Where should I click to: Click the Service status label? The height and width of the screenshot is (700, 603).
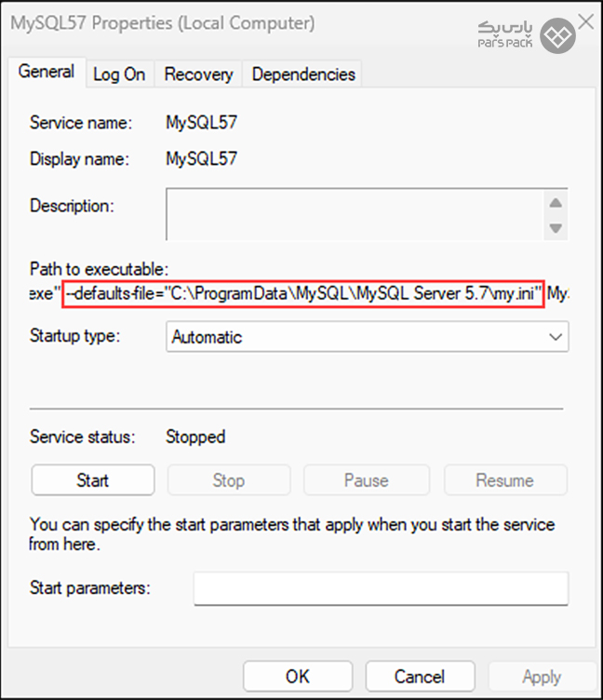(82, 437)
